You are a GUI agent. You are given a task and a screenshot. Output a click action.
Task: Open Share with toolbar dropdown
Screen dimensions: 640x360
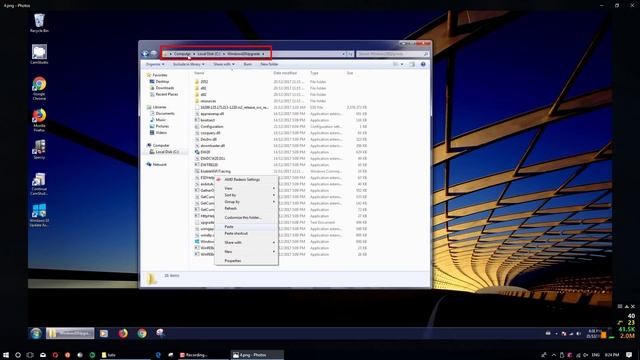coord(224,64)
